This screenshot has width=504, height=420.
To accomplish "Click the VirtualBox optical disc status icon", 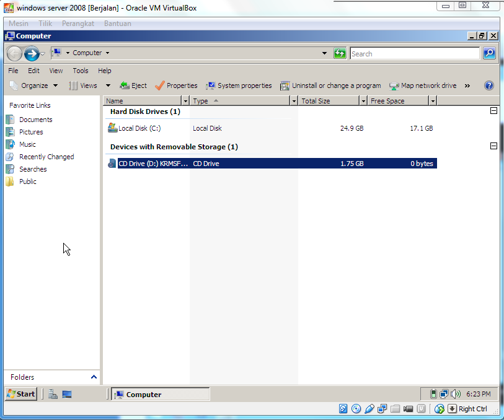I will (356, 409).
